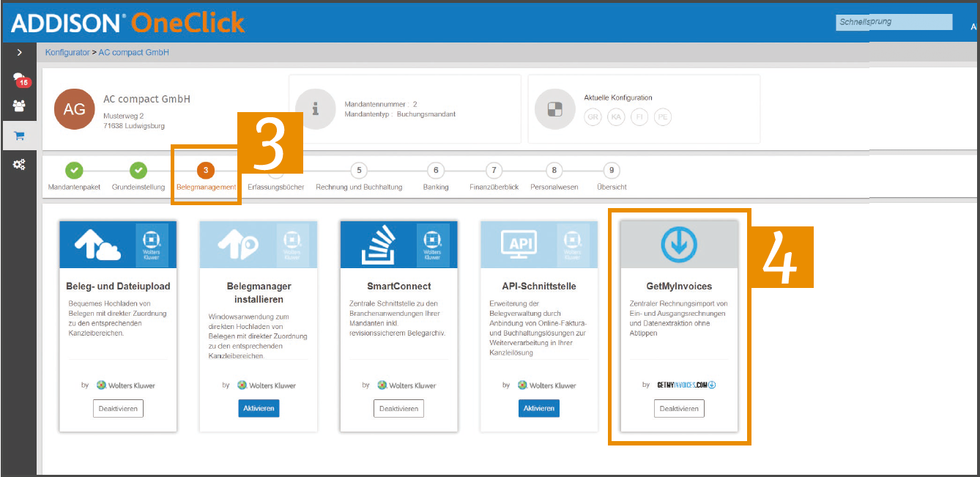
Task: Select the shopping cart icon in sidebar
Action: tap(19, 136)
